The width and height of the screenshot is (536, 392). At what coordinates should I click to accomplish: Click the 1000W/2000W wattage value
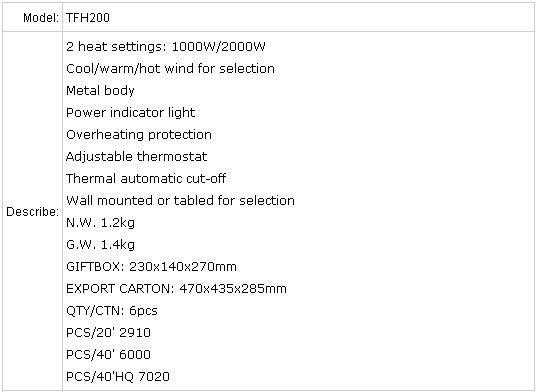pyautogui.click(x=218, y=46)
